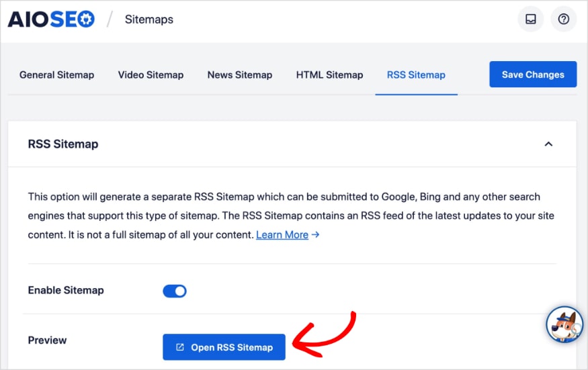
Task: Switch to the Video Sitemap tab
Action: [151, 75]
